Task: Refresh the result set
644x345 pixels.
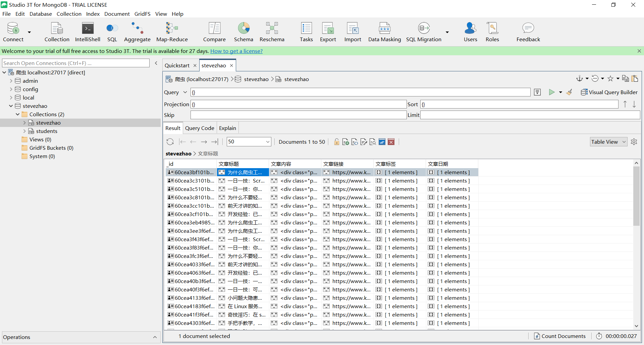Action: pos(170,142)
